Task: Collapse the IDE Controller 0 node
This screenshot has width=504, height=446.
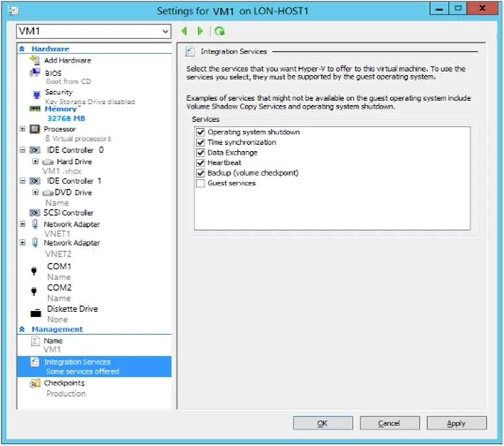Action: click(x=22, y=150)
